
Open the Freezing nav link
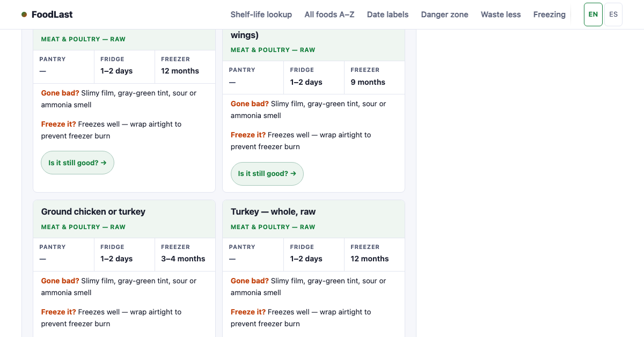pyautogui.click(x=550, y=14)
